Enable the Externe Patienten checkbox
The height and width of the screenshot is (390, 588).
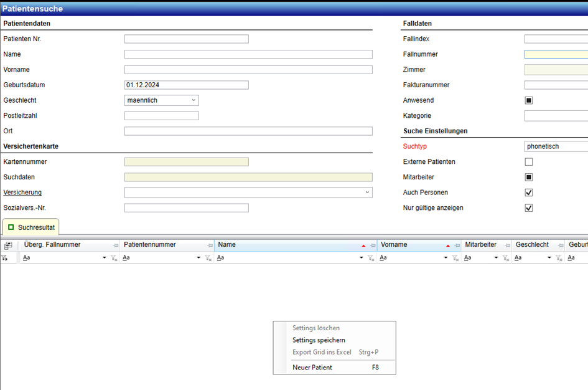point(529,162)
